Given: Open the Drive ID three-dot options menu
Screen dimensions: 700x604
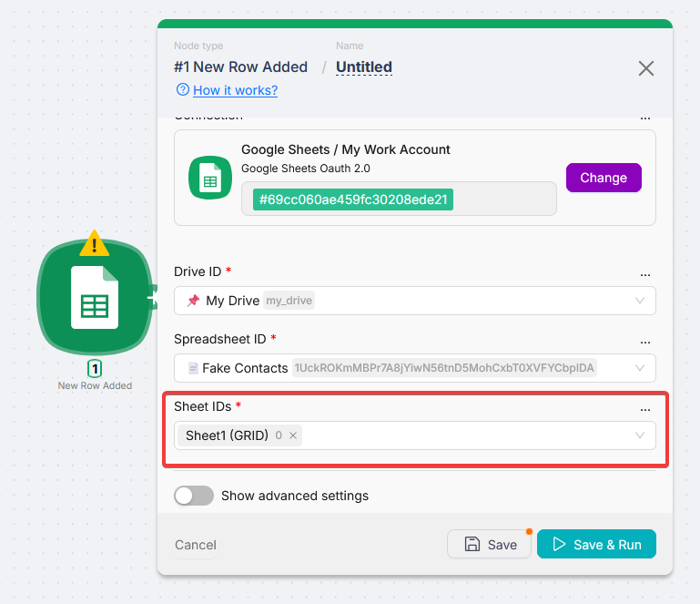Looking at the screenshot, I should tap(645, 272).
